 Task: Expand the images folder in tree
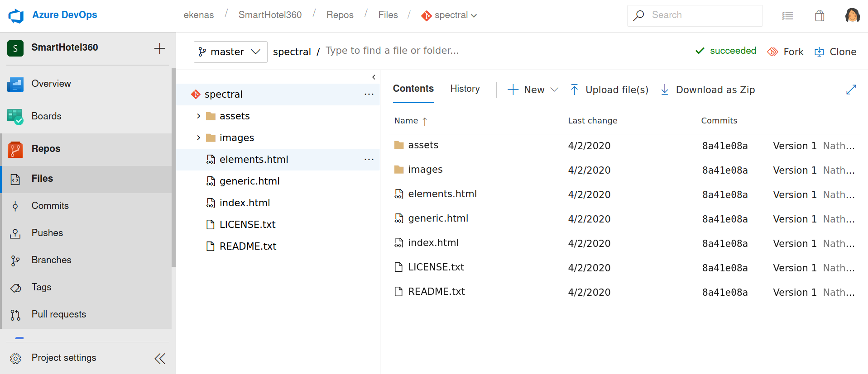tap(198, 138)
